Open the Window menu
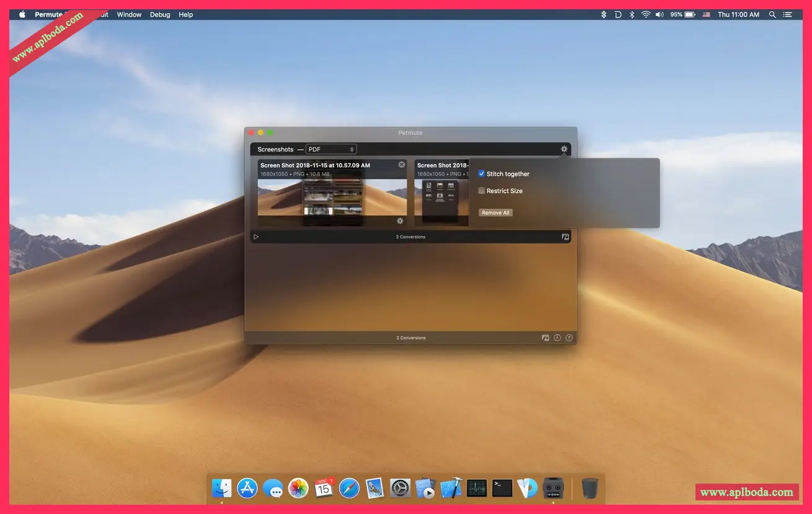Image resolution: width=812 pixels, height=514 pixels. click(129, 14)
